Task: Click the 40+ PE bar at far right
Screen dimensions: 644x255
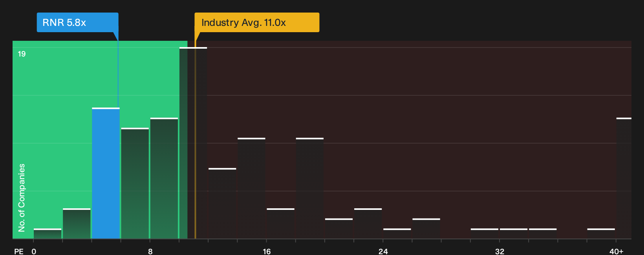Action: (x=624, y=178)
